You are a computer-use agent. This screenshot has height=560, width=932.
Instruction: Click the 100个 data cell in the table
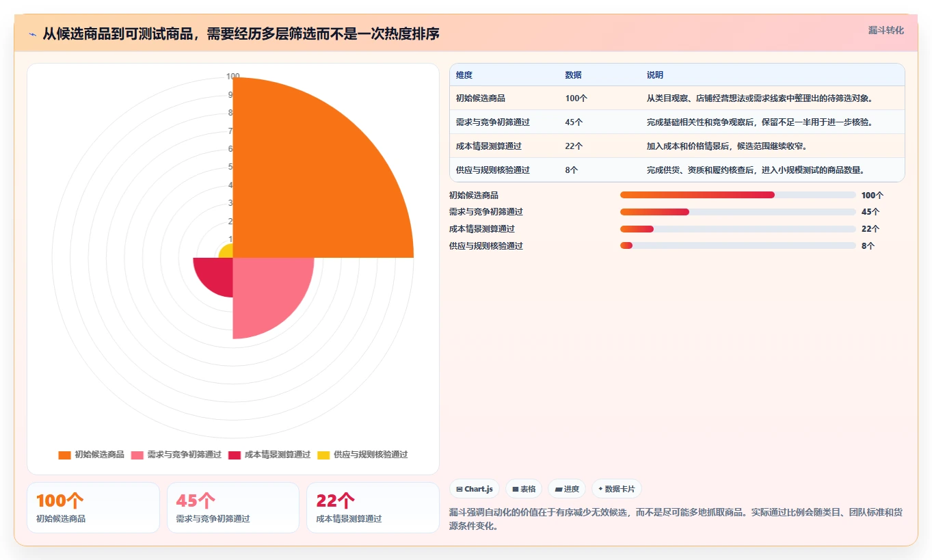[x=576, y=98]
